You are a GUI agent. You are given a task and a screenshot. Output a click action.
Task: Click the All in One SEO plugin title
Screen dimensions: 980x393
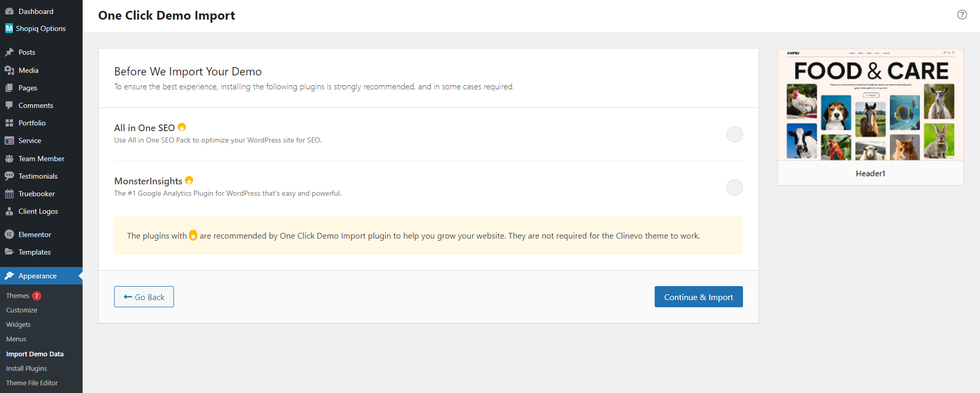[x=145, y=128]
